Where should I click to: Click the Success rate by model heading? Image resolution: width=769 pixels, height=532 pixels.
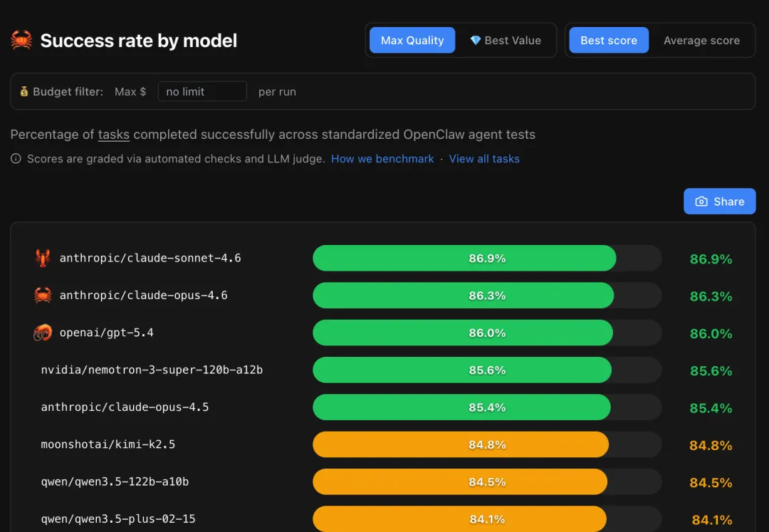(x=138, y=40)
